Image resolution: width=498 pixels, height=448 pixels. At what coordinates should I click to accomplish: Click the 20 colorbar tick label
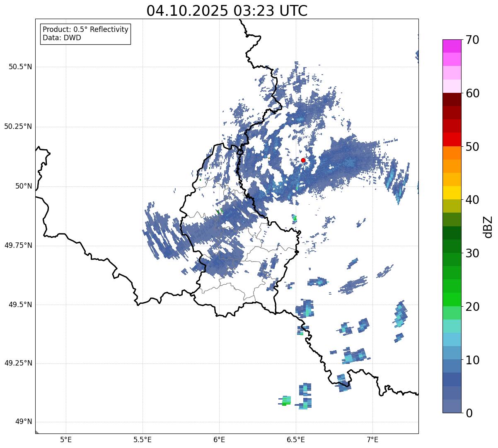[472, 307]
